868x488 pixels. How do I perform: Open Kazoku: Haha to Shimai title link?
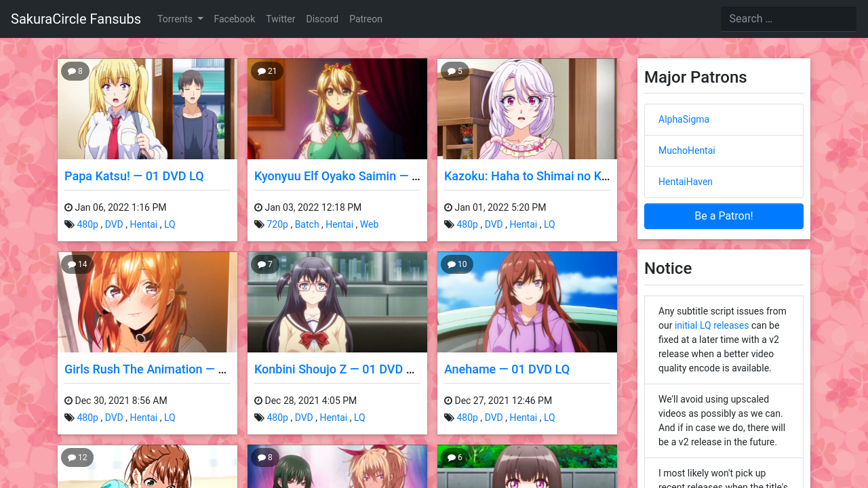click(x=527, y=176)
